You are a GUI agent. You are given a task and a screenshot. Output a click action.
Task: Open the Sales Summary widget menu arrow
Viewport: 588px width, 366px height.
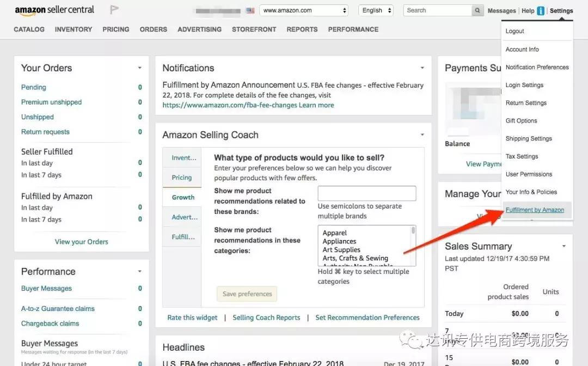564,246
